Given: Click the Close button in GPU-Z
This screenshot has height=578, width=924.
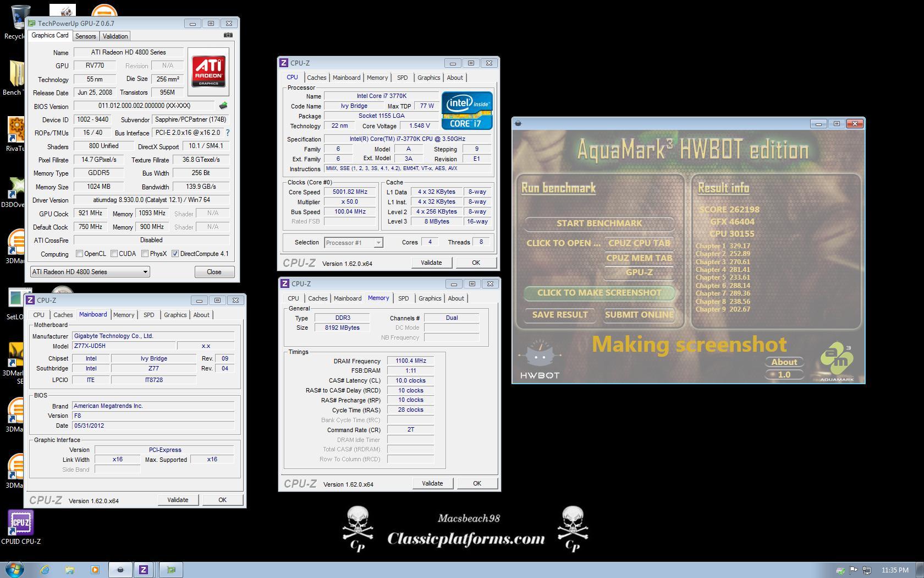Looking at the screenshot, I should (x=214, y=272).
